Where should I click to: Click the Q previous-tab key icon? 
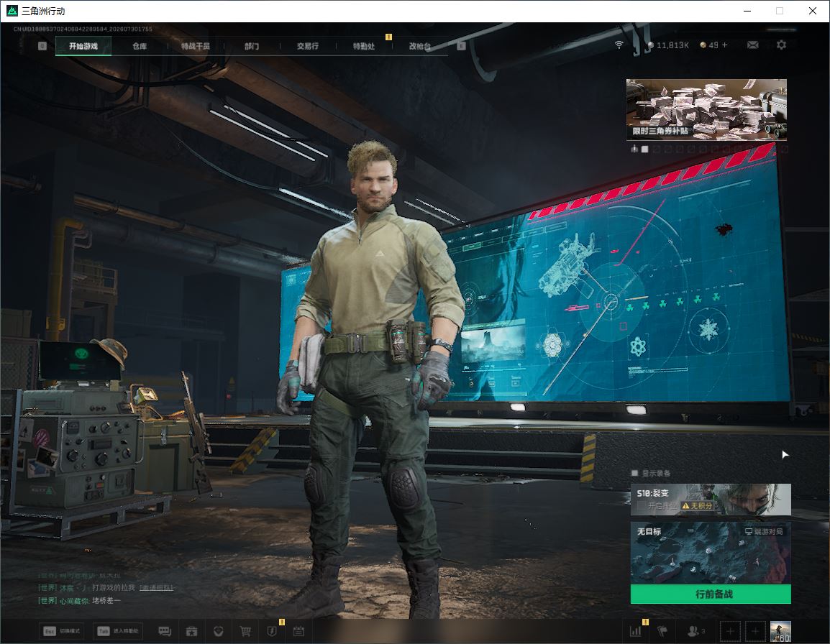coord(42,46)
